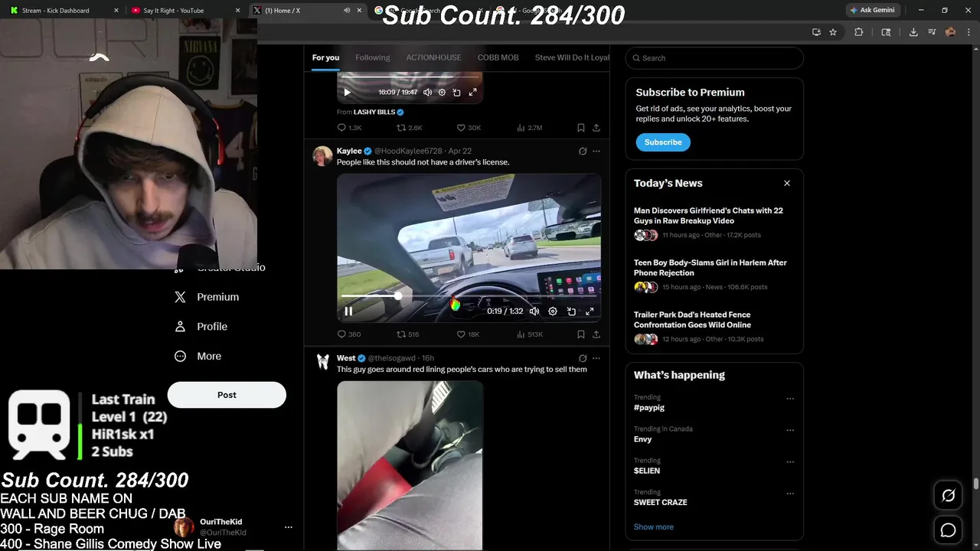Open the #paypig trending topic

pos(649,408)
